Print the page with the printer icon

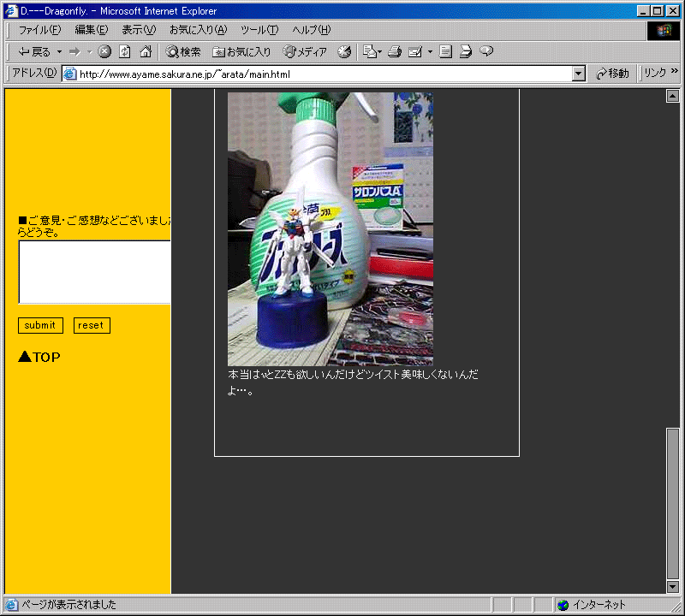click(x=395, y=52)
